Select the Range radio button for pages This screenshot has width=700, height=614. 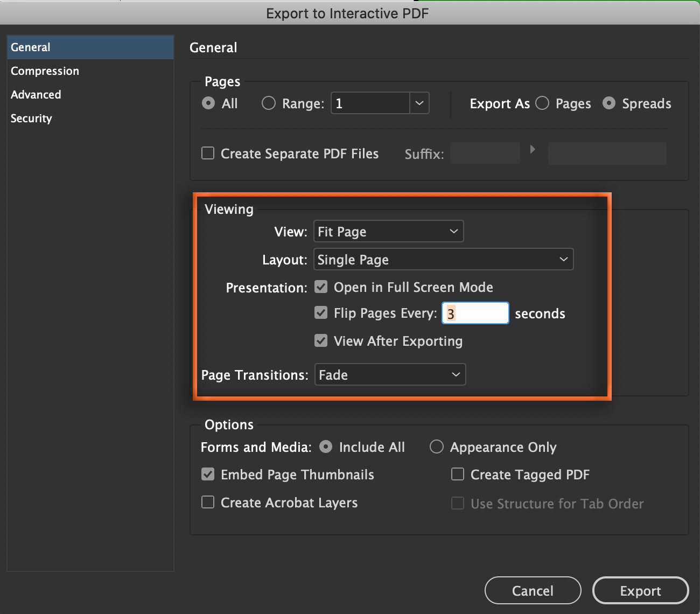tap(268, 103)
